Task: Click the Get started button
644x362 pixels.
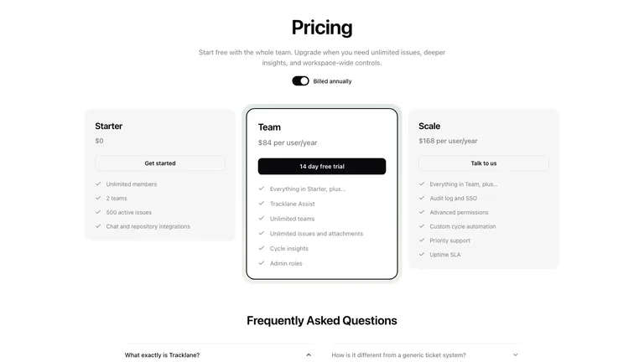Action: pyautogui.click(x=160, y=163)
